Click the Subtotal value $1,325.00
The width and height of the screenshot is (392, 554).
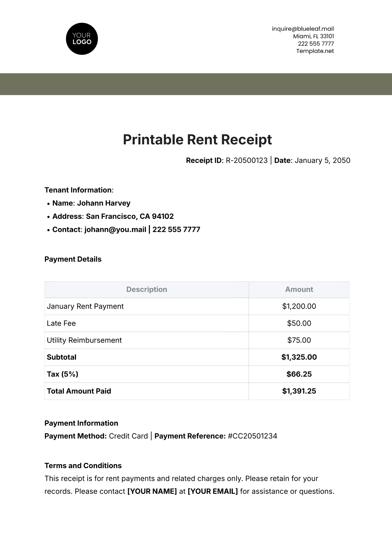299,357
